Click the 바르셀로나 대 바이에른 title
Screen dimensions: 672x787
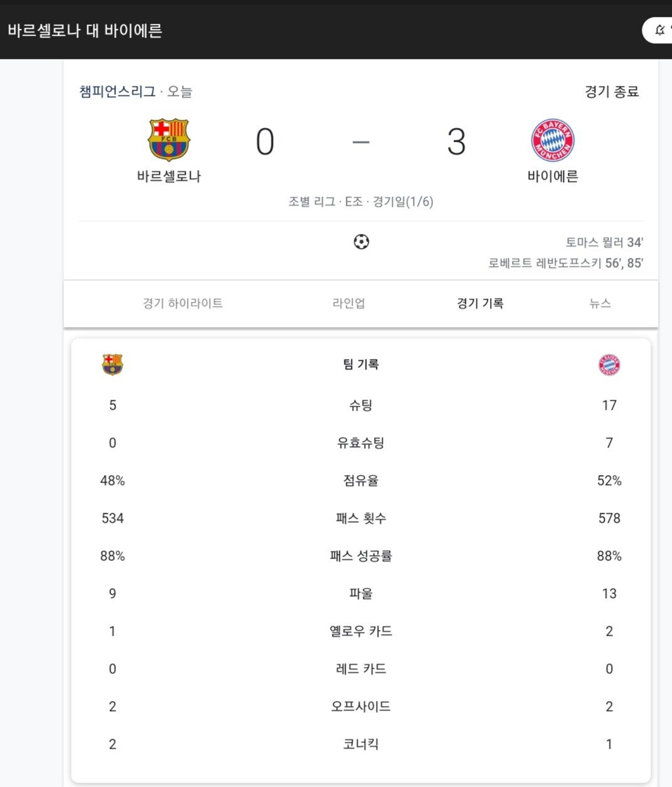[85, 30]
